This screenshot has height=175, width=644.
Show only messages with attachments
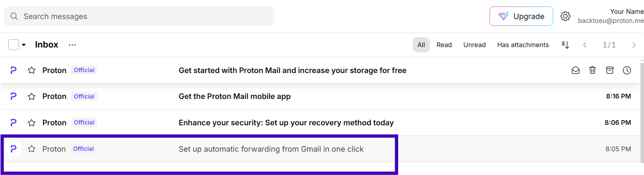(x=523, y=45)
